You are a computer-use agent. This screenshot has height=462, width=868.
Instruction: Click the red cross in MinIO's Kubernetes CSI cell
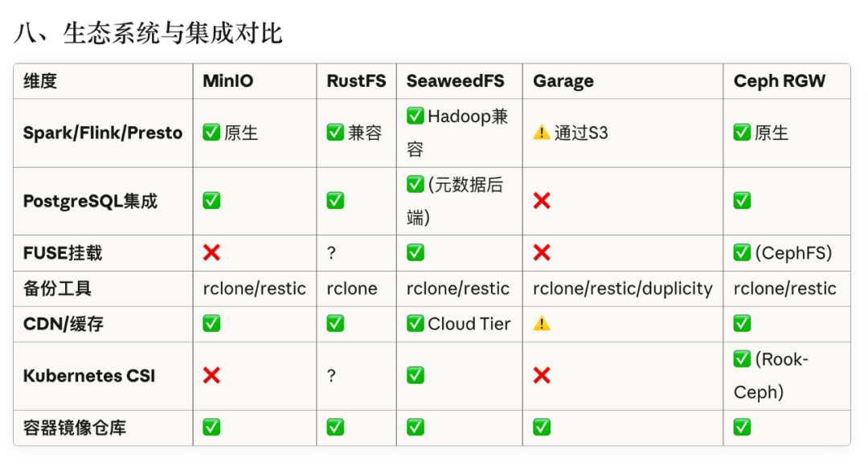[x=211, y=375]
